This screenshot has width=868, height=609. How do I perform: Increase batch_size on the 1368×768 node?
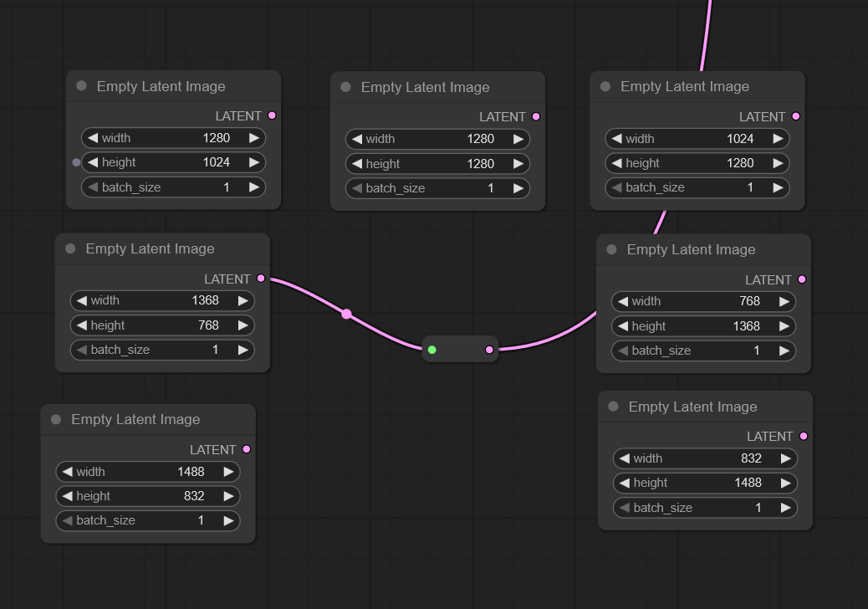[x=243, y=350]
